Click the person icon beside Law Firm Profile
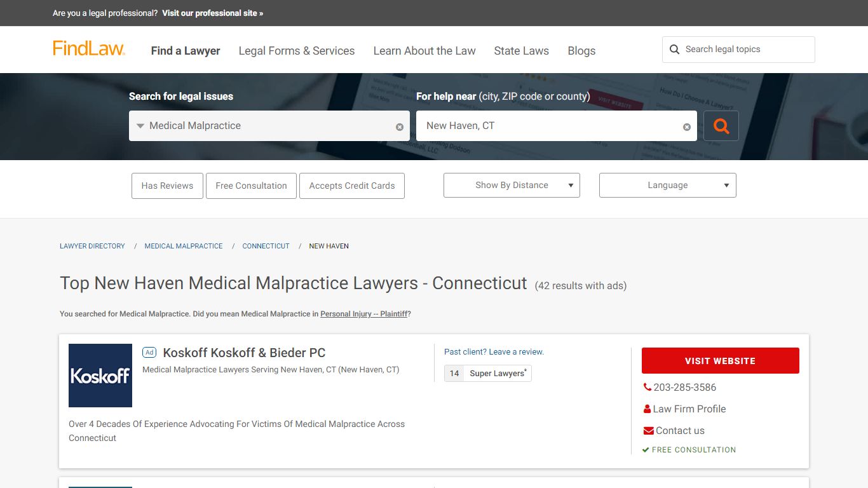The width and height of the screenshot is (868, 488). click(648, 409)
